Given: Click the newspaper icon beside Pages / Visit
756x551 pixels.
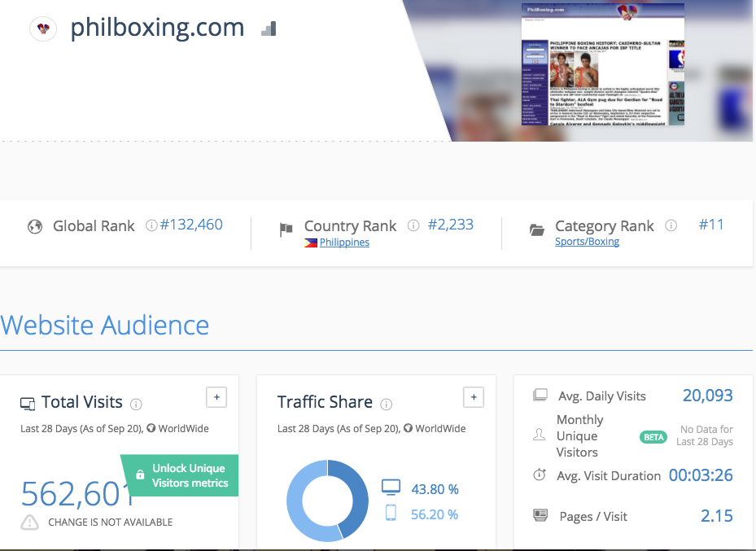Looking at the screenshot, I should pyautogui.click(x=540, y=515).
